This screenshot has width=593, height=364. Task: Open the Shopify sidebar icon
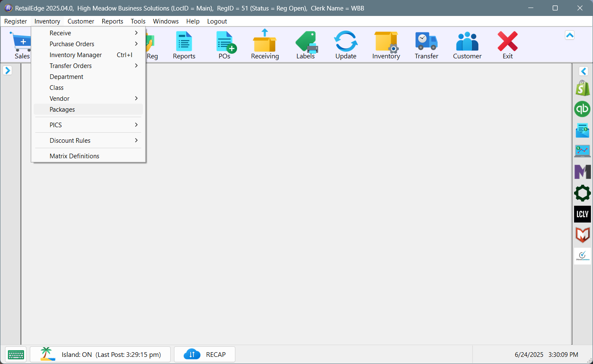(x=582, y=88)
